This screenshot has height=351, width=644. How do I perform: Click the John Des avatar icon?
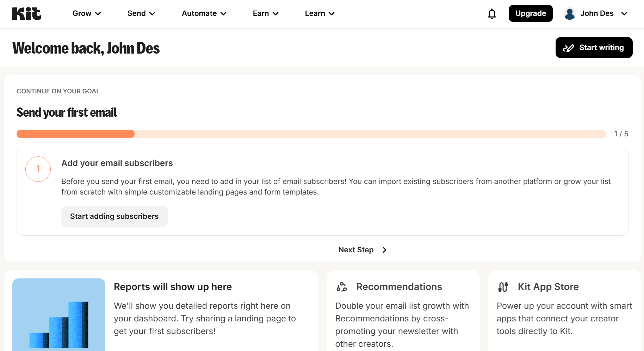(569, 13)
